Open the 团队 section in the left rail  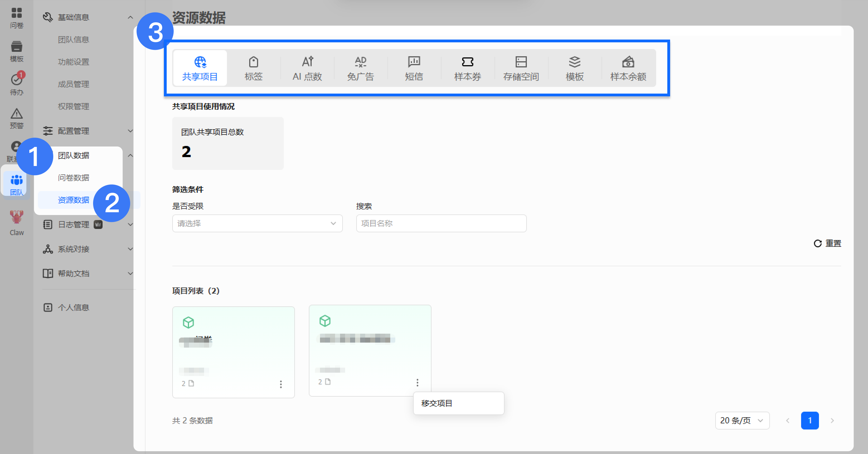(x=16, y=185)
